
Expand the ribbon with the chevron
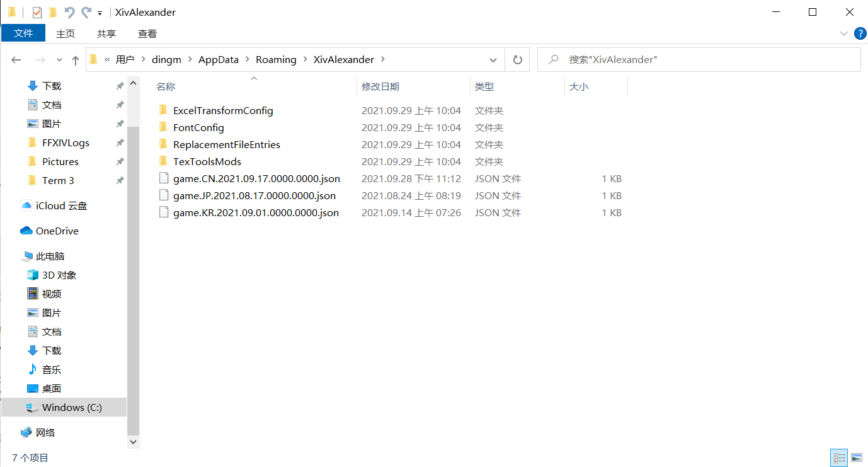point(844,33)
